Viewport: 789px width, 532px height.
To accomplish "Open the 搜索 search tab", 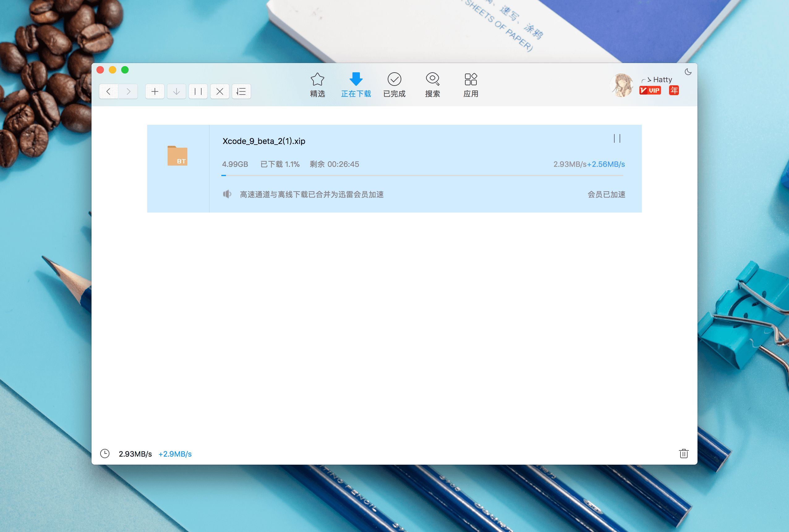I will click(433, 85).
